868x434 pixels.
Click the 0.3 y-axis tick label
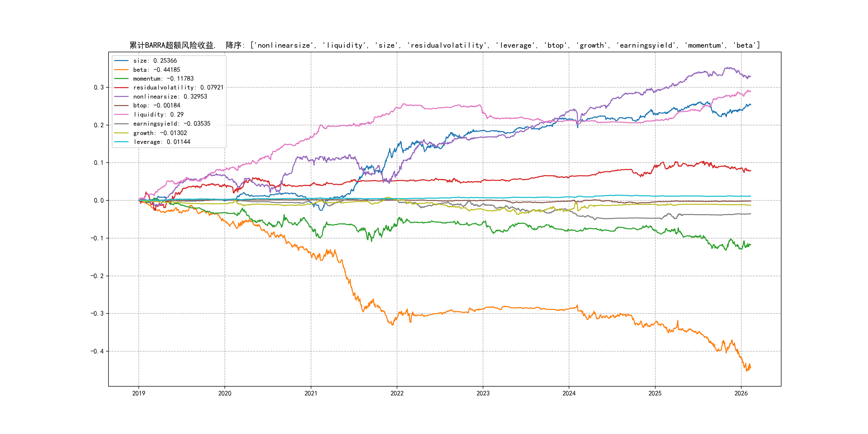pyautogui.click(x=99, y=87)
